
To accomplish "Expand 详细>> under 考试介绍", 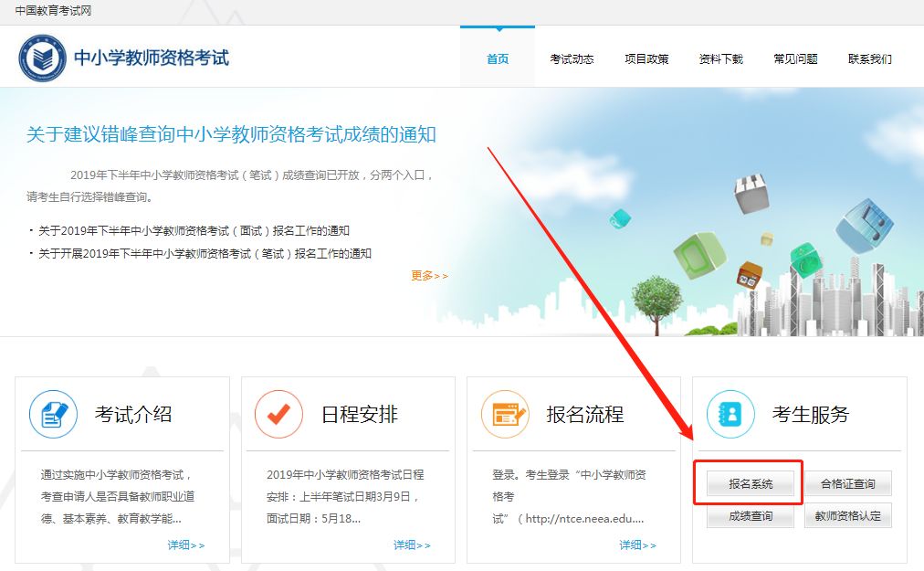I will point(185,545).
